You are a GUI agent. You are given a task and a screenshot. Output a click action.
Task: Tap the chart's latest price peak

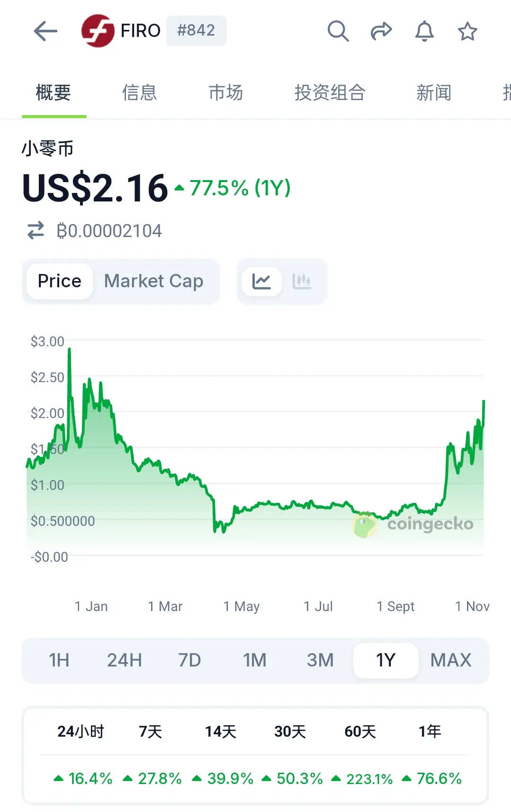[x=483, y=402]
